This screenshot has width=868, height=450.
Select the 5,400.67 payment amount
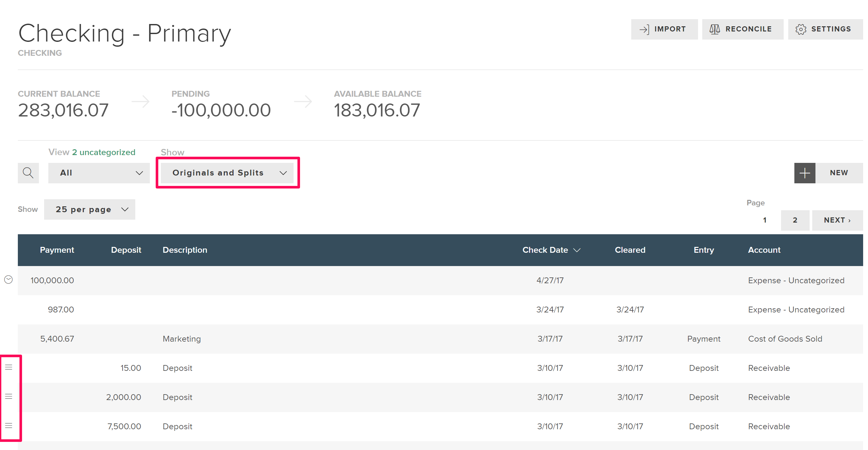[57, 339]
